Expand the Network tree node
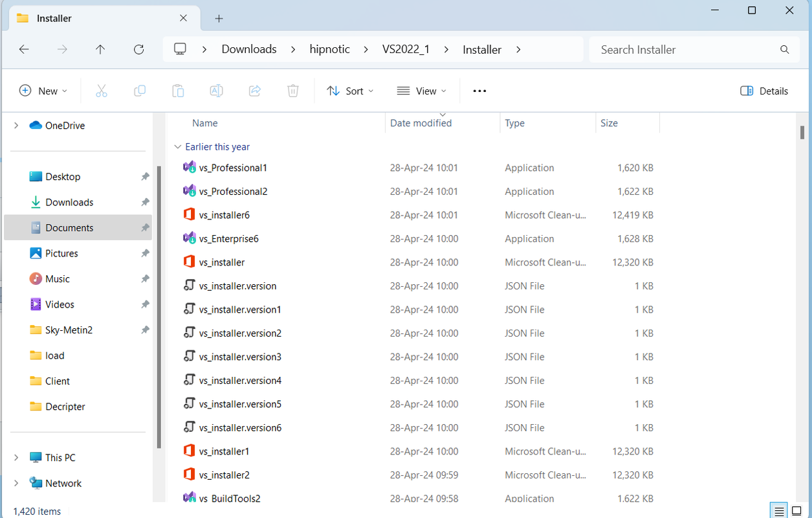812x518 pixels. (16, 483)
